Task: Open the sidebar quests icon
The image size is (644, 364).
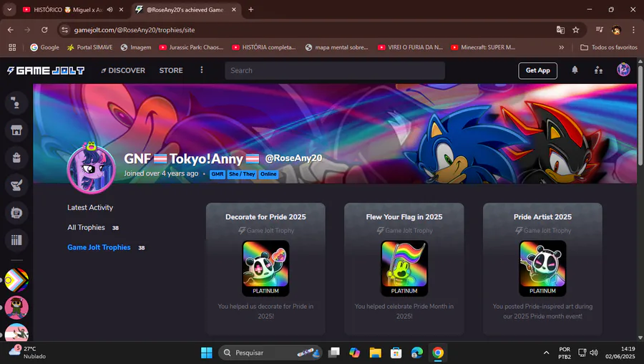Action: point(16,186)
